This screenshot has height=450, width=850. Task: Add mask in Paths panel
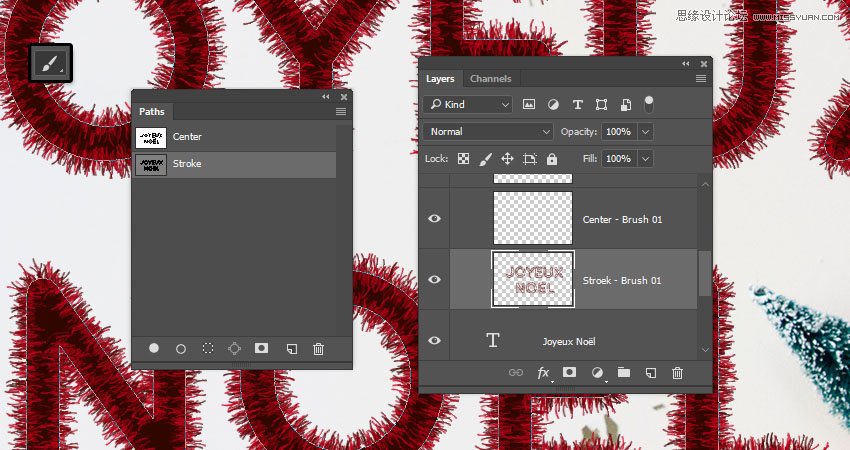[261, 348]
